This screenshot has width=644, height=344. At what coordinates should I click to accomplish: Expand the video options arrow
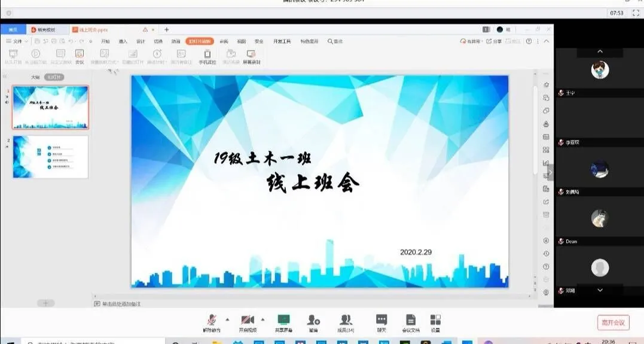(x=263, y=319)
